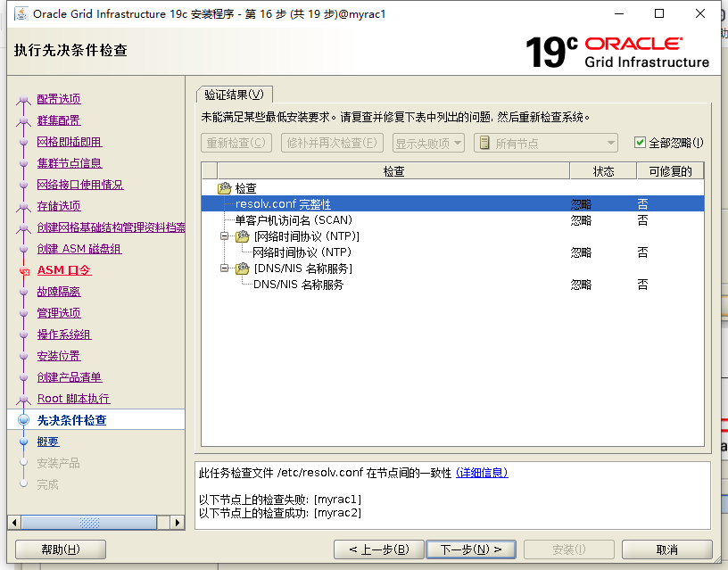Click the 状态 column header
728x570 pixels.
(x=603, y=171)
